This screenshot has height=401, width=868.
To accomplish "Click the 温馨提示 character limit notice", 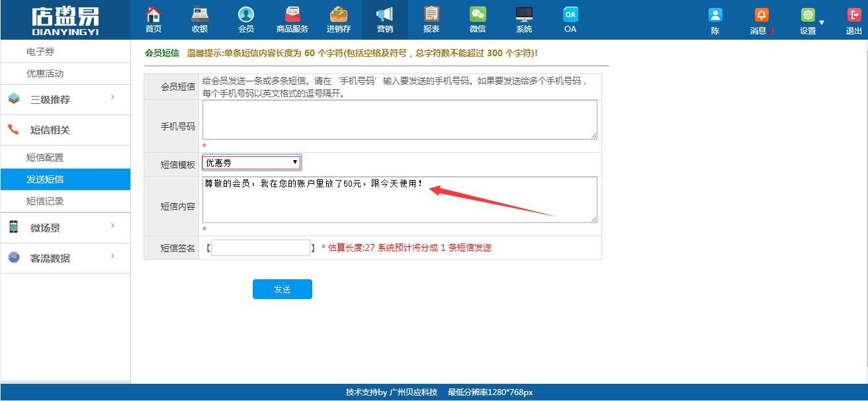I will 363,53.
